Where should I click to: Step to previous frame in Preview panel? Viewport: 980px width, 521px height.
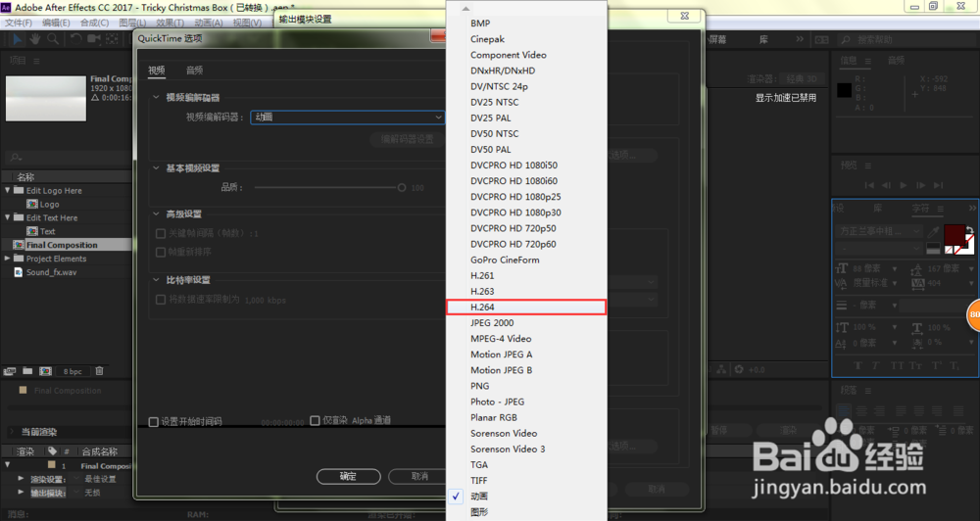click(886, 185)
